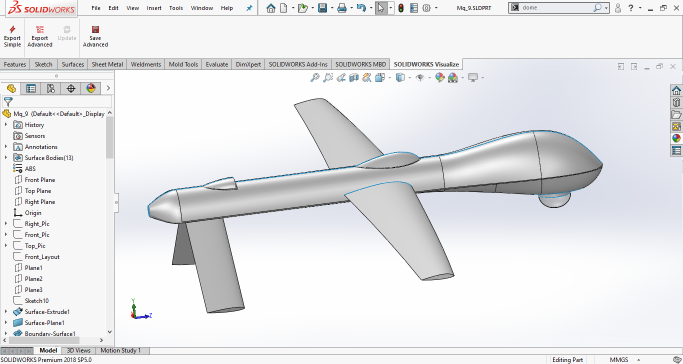Open Options gear icon

[x=426, y=8]
